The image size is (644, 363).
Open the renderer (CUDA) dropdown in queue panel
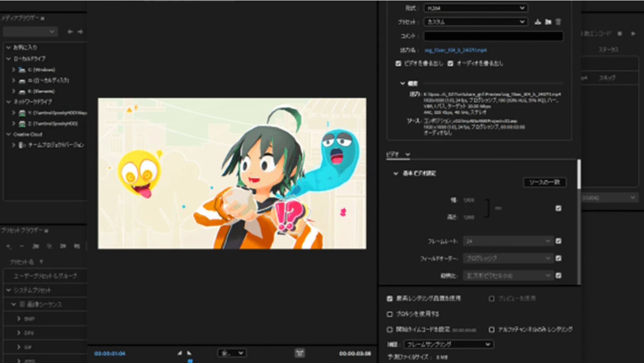[610, 198]
